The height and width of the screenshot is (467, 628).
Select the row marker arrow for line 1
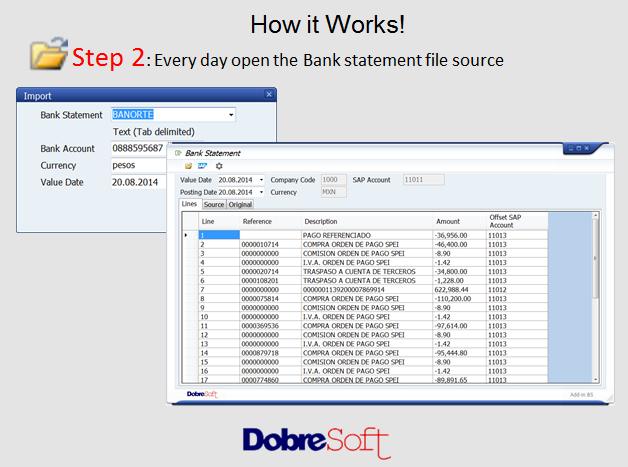click(190, 235)
